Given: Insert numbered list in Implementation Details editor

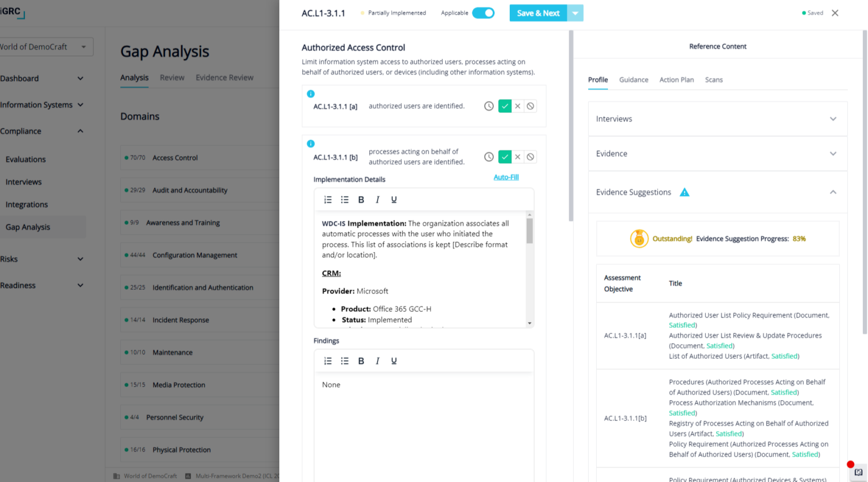Looking at the screenshot, I should pos(328,200).
